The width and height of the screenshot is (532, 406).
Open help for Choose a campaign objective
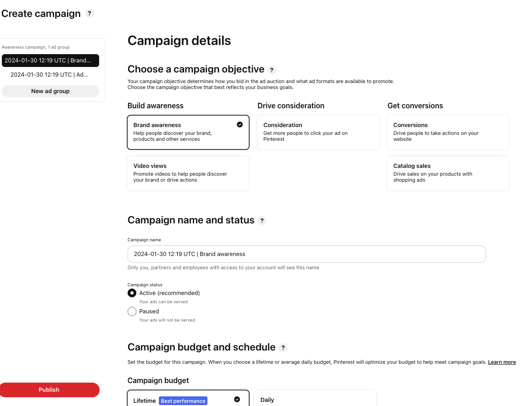[272, 70]
